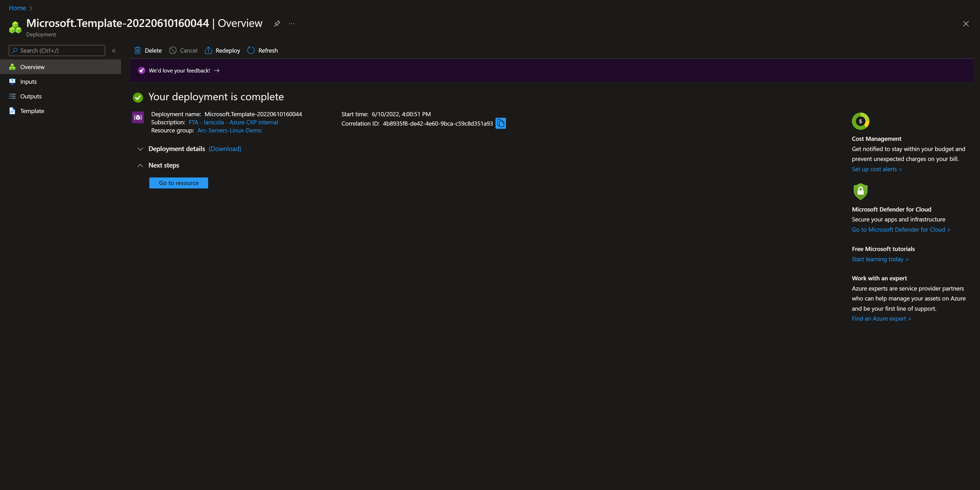The width and height of the screenshot is (980, 490).
Task: Click the Download deployment details link
Action: pyautogui.click(x=225, y=149)
